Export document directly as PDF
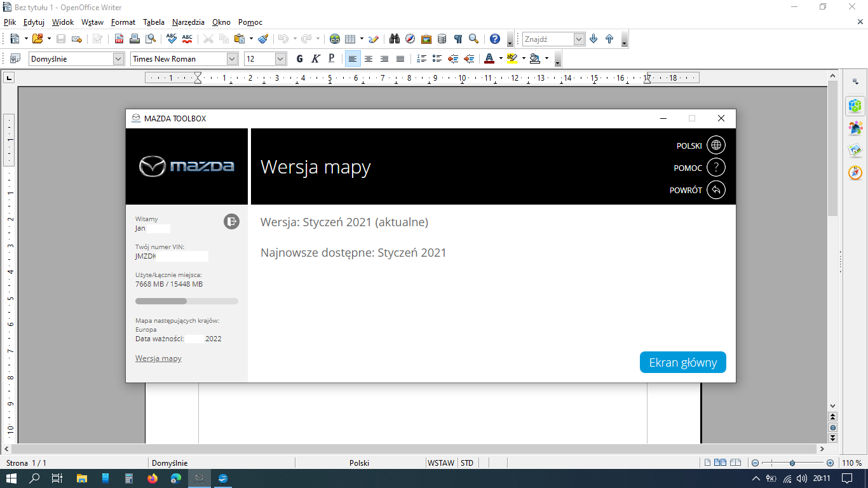Viewport: 868px width, 488px height. point(119,39)
